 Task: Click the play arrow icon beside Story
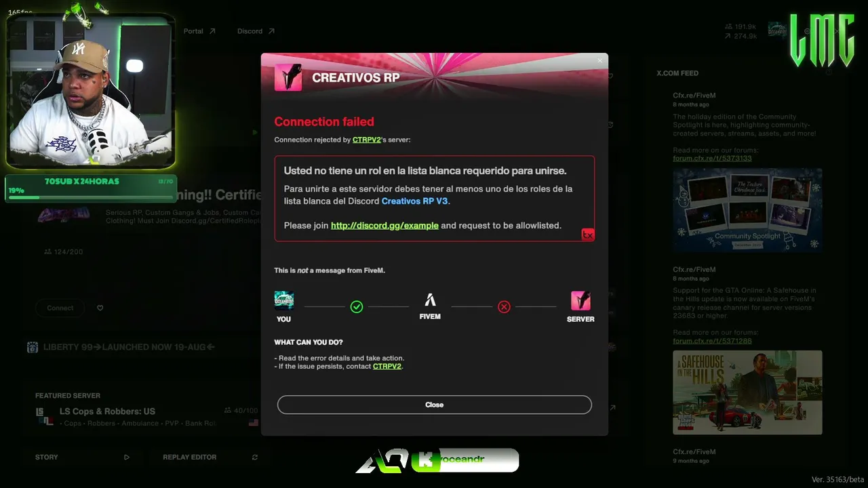127,457
